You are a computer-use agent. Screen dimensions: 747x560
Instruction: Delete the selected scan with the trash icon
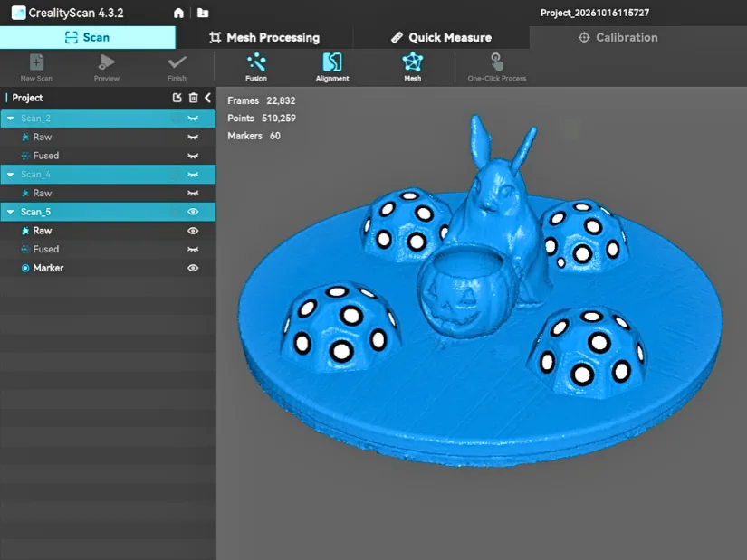click(193, 98)
